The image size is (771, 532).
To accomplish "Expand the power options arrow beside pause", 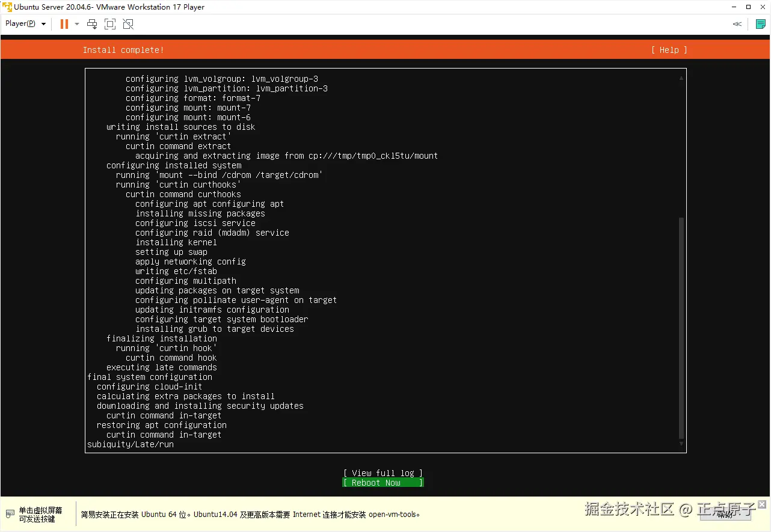I will click(77, 24).
